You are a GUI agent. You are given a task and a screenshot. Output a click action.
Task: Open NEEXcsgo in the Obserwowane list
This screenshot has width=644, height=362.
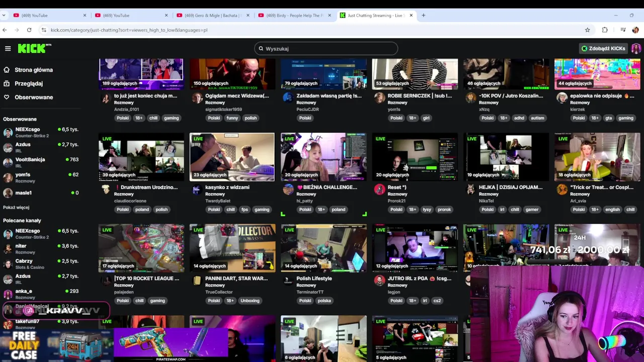(40, 132)
